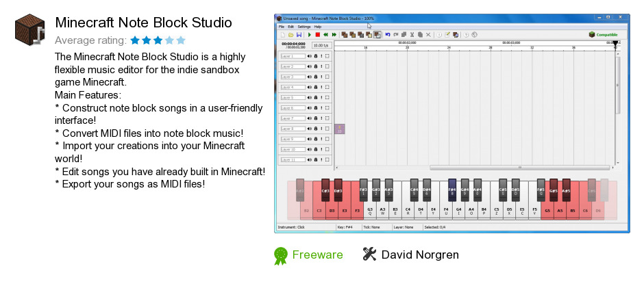
Task: Play the highlighted F#4 black piano key
Action: tap(451, 190)
